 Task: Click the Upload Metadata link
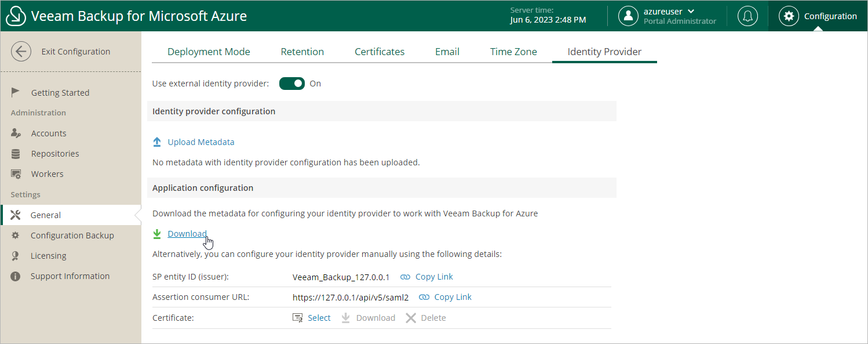(201, 142)
